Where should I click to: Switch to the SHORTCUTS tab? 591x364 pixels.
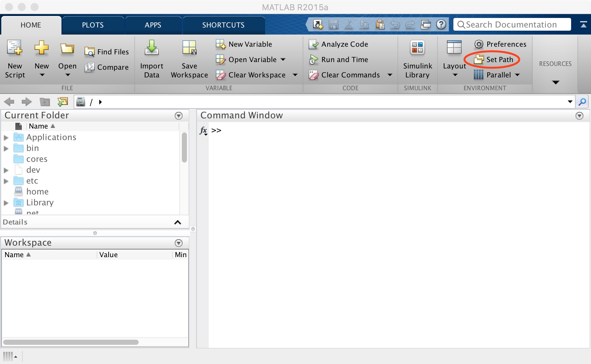223,25
